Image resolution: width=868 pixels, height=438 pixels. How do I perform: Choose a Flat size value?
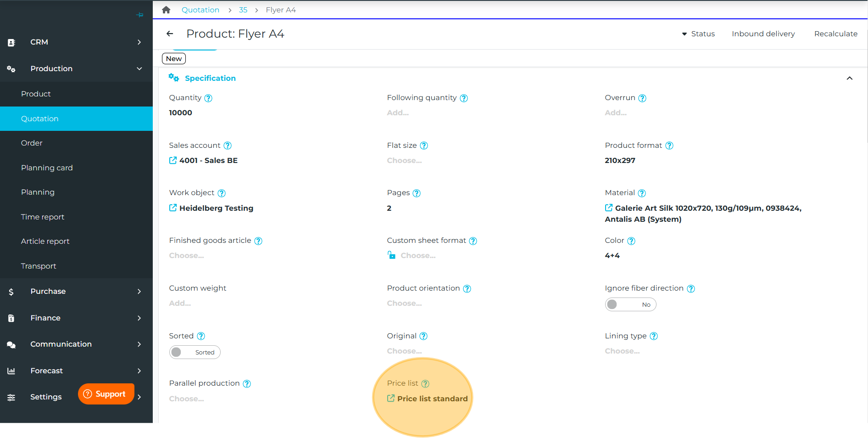click(404, 160)
